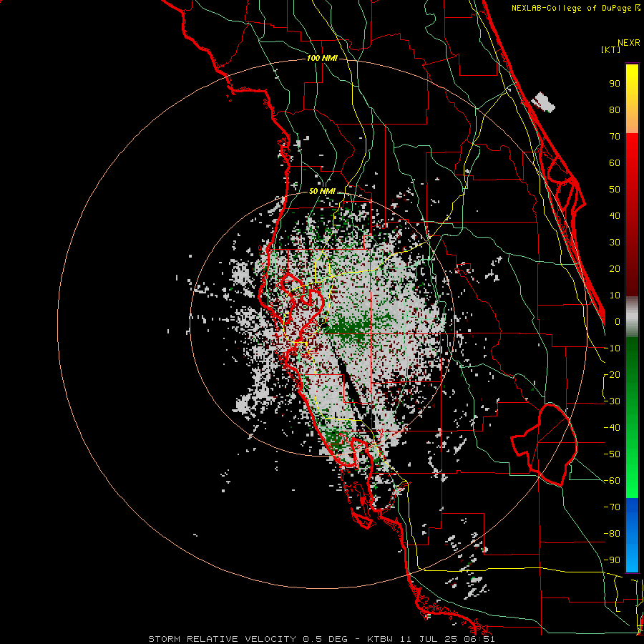The image size is (644, 644).
Task: Click the isolated gray echo off the east coast
Action: 543,102
